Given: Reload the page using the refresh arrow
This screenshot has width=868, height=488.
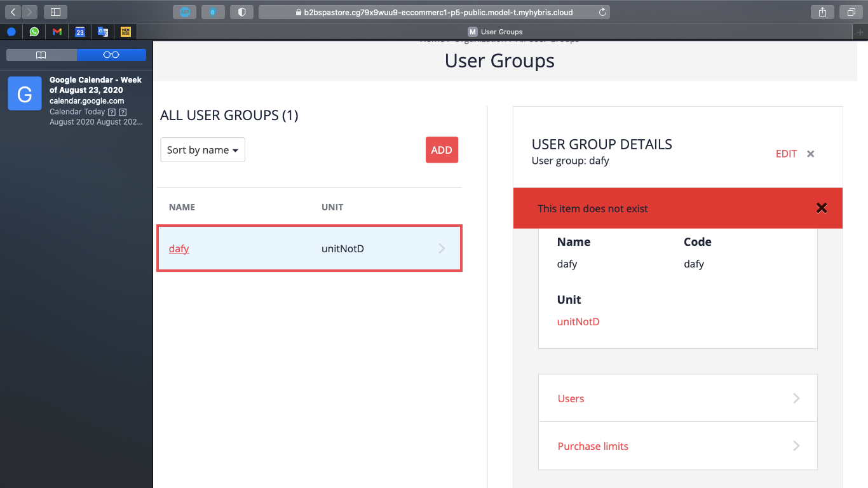Looking at the screenshot, I should pos(602,12).
